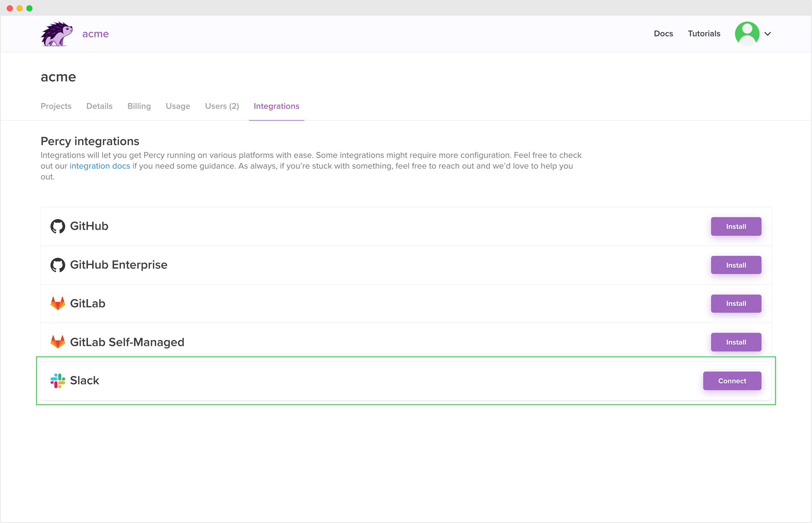Open the Users (2) tab
This screenshot has width=812, height=523.
pos(222,106)
